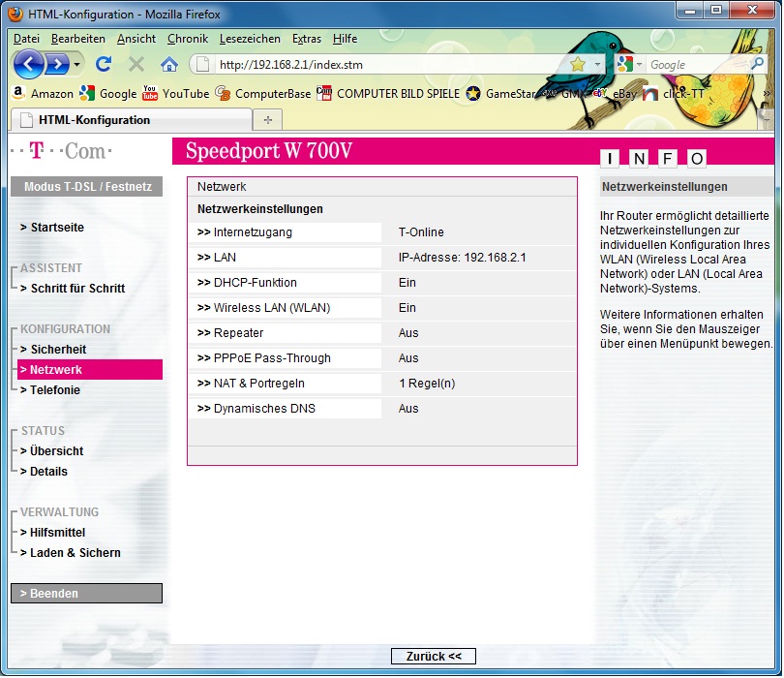Open the click-TT bookmark
Viewport: 784px width, 678px height.
pos(673,94)
